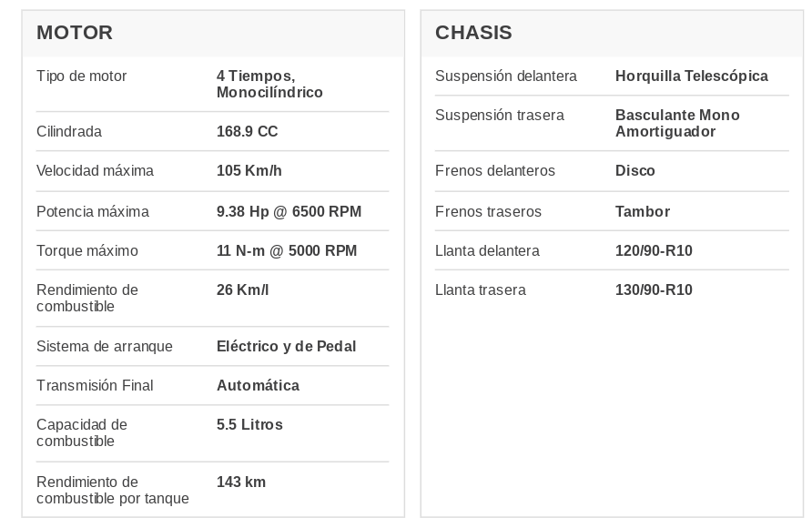Select the 105 Km/h top speed value
Viewport: 812px width, 528px height.
point(249,171)
